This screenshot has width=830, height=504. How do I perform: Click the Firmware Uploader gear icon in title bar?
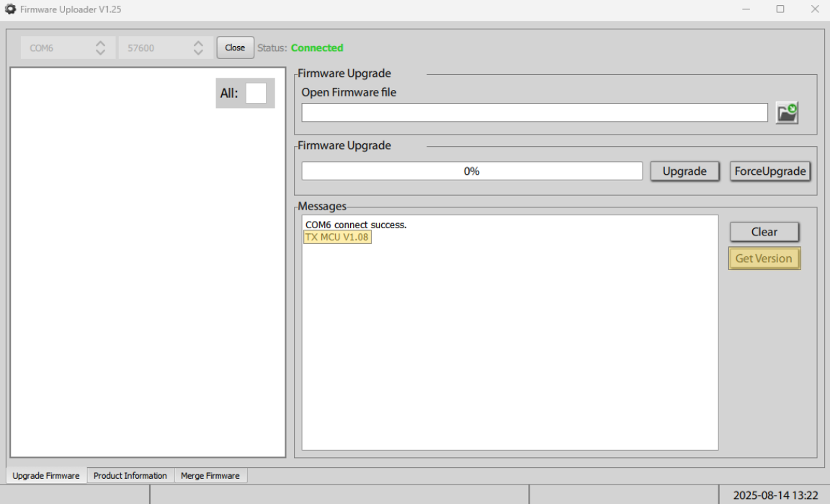pyautogui.click(x=10, y=9)
